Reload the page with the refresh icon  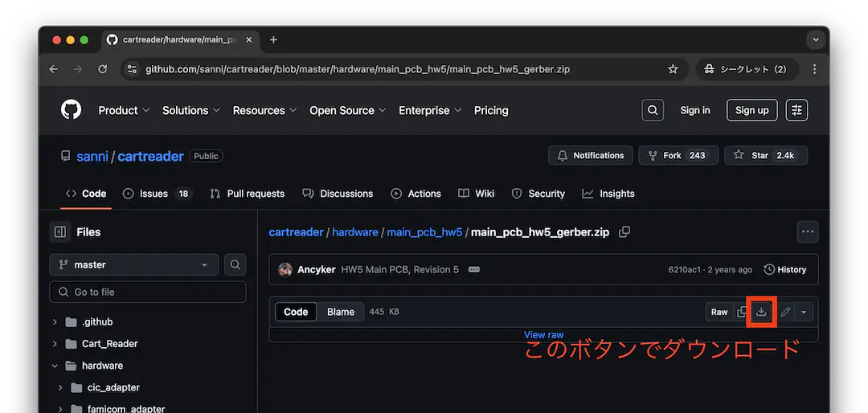click(x=102, y=69)
